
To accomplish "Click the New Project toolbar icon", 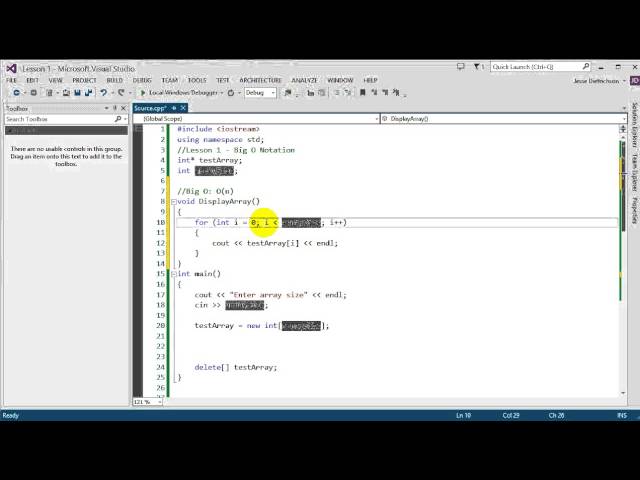I will (49, 93).
